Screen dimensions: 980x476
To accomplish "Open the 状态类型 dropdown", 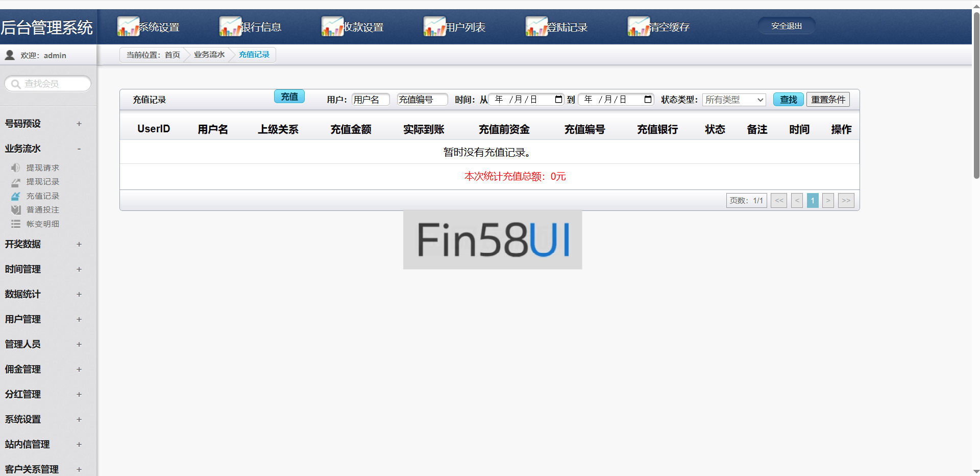I will [x=733, y=100].
